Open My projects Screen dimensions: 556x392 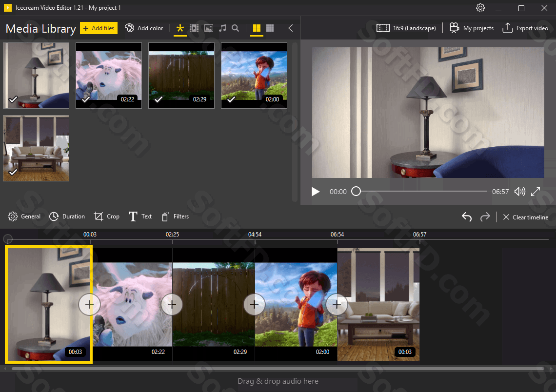[472, 28]
